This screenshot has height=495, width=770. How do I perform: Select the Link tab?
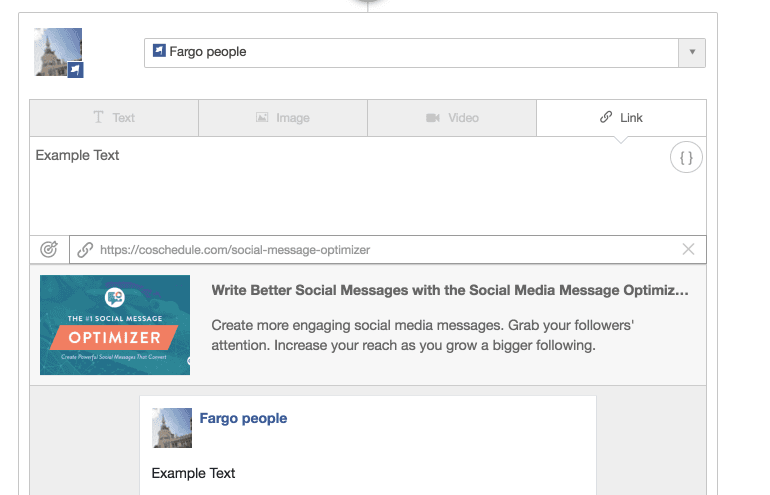point(621,118)
